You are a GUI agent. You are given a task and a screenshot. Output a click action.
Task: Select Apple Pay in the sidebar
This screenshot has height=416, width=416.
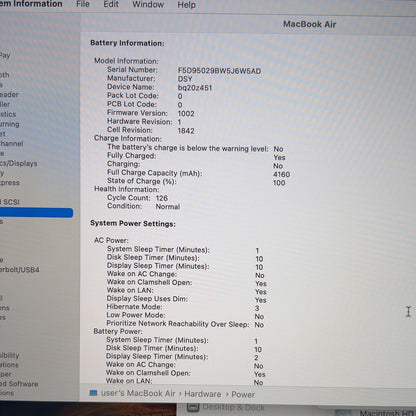5,55
